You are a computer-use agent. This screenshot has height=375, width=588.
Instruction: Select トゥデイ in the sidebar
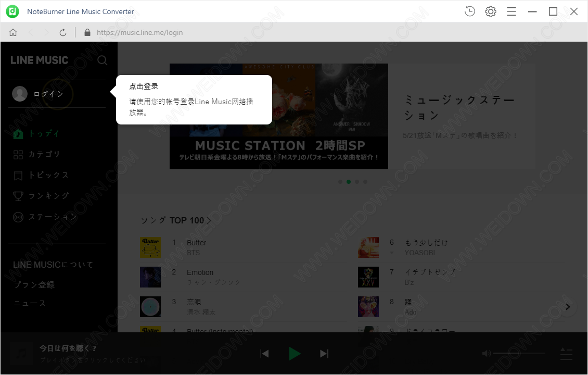[44, 134]
